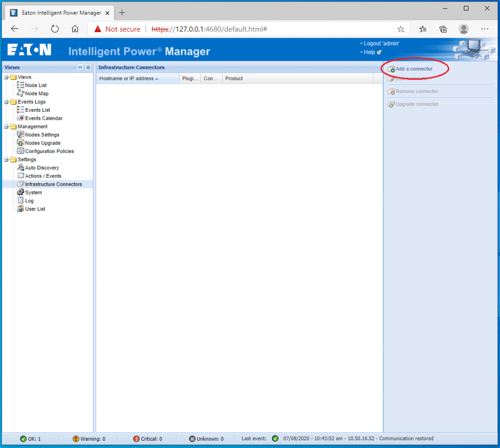The width and height of the screenshot is (500, 448).
Task: Click the Configuration Policies icon
Action: pyautogui.click(x=21, y=151)
